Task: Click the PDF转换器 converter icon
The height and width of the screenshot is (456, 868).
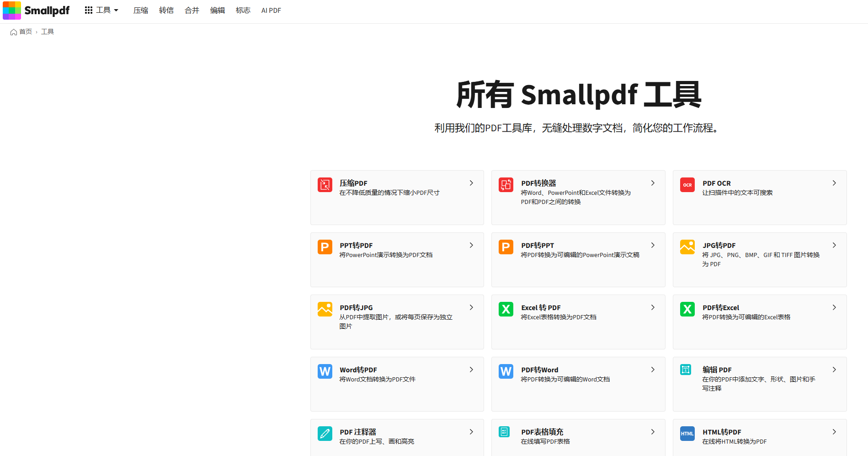Action: point(506,185)
